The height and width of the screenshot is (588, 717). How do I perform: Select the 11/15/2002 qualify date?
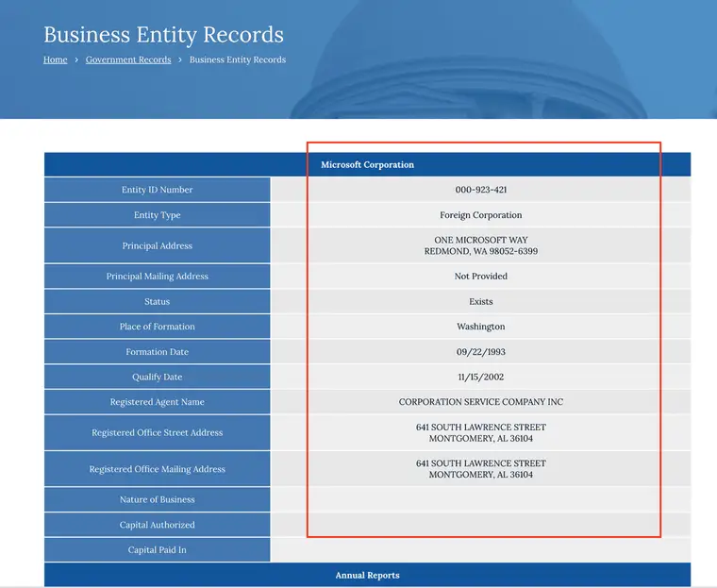(481, 377)
